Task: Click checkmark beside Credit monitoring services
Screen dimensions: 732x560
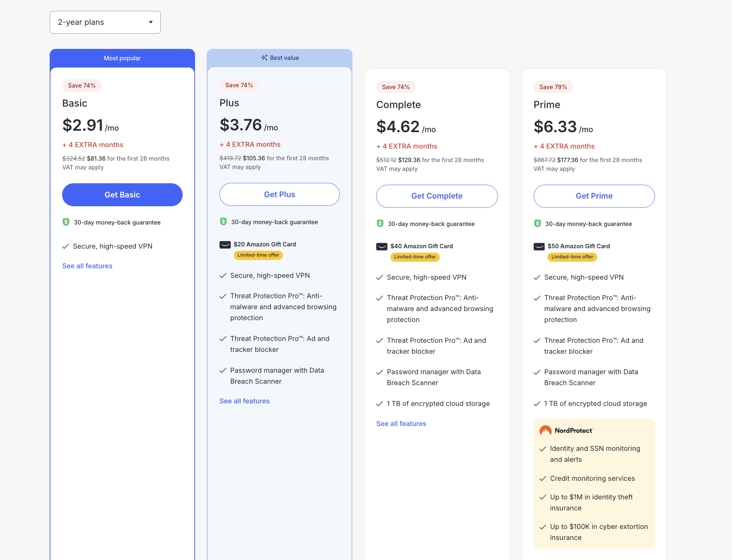Action: (543, 479)
